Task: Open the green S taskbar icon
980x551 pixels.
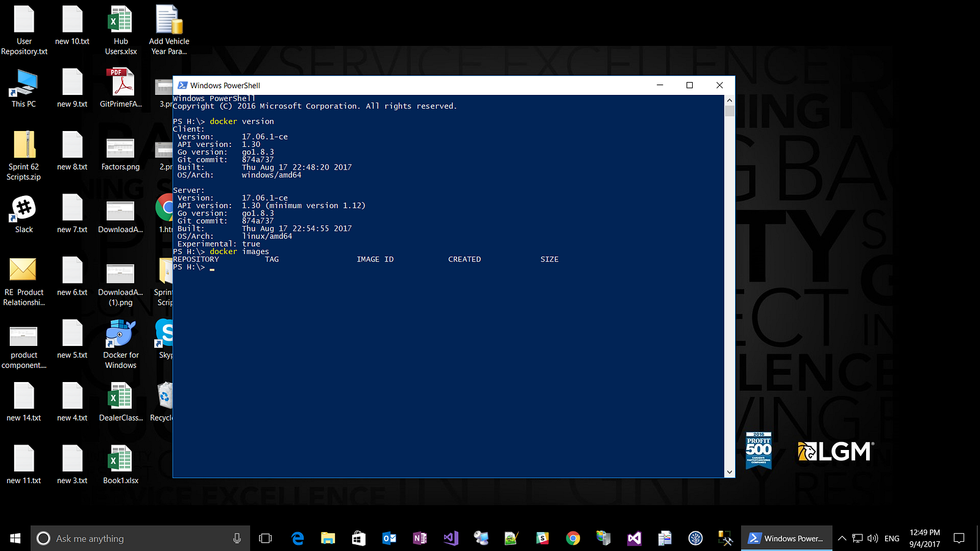Action: pyautogui.click(x=542, y=538)
